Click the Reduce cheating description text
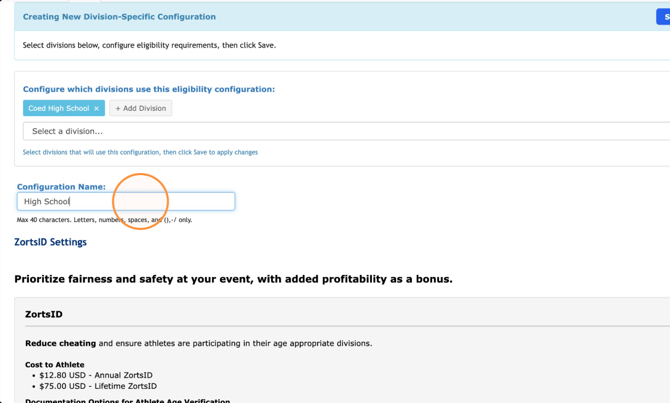670x403 pixels. tap(199, 343)
